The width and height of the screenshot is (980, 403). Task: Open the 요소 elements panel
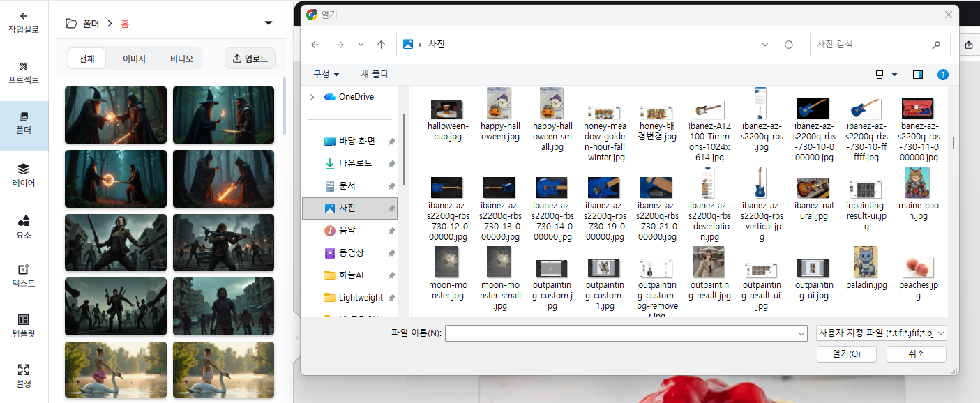pos(24,227)
